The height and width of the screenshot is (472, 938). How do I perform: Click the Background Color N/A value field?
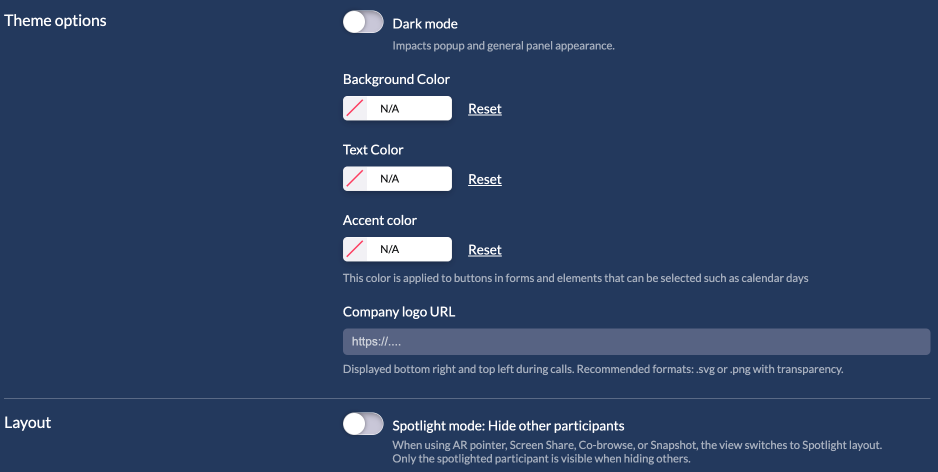click(x=410, y=108)
